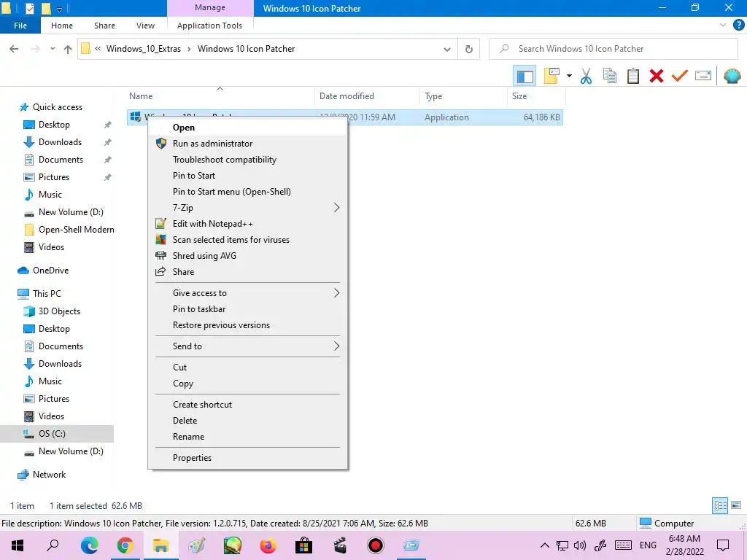Open the View ribbon tab
747x560 pixels.
click(145, 26)
